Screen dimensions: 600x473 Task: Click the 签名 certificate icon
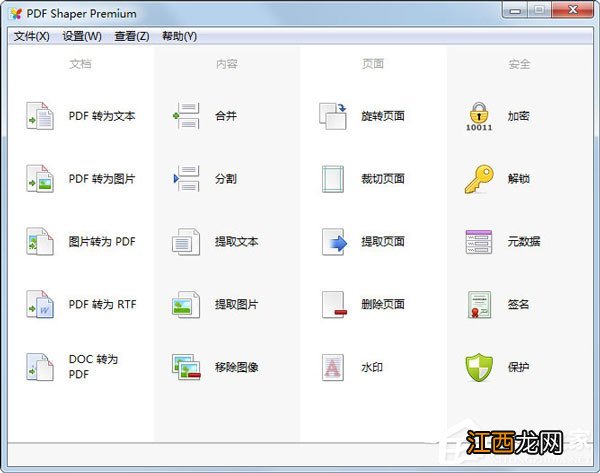(479, 304)
